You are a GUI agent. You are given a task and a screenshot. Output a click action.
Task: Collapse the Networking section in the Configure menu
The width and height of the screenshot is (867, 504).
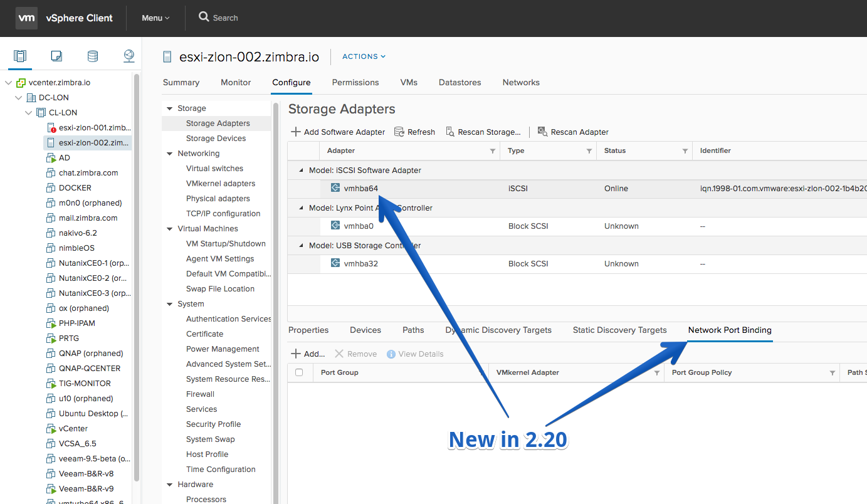(x=169, y=154)
